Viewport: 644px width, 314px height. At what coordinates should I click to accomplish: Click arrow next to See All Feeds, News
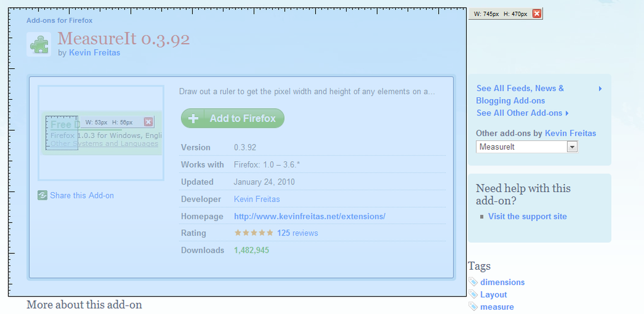[600, 88]
